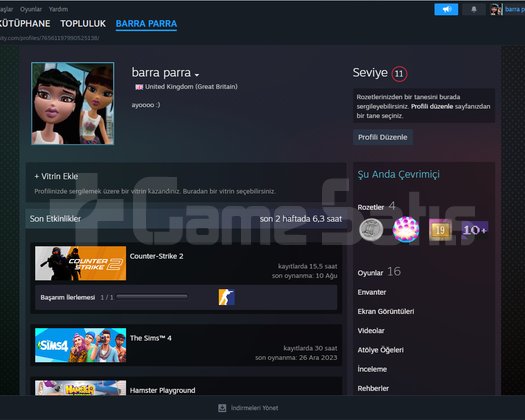Viewport: 525px width, 420px height.
Task: Click the Counter-Strike 2 title link
Action: point(156,256)
